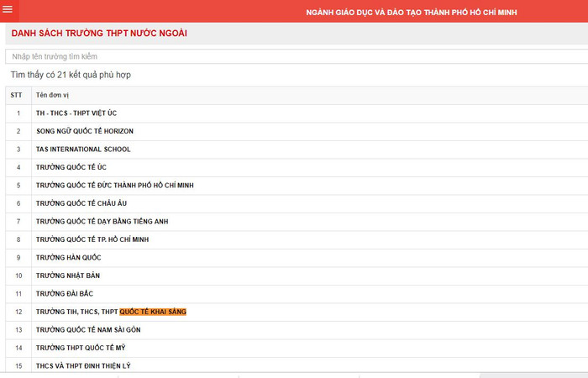The image size is (588, 378).
Task: Select TAS INTERNATIONAL SCHOOL
Action: coord(83,150)
